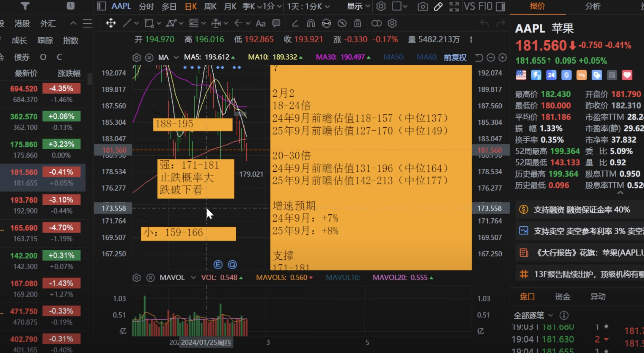Click the 24-hour trading icon
644x353 pixels.
pyautogui.click(x=551, y=75)
